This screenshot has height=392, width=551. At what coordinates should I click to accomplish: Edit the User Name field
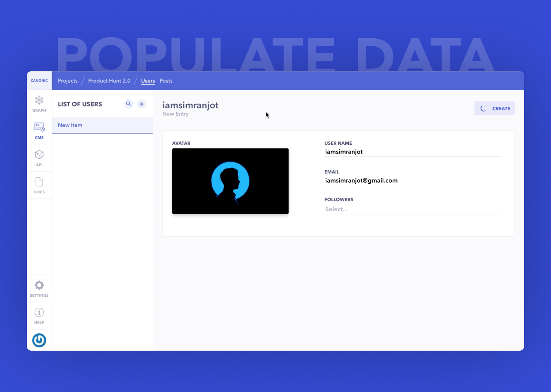click(412, 152)
